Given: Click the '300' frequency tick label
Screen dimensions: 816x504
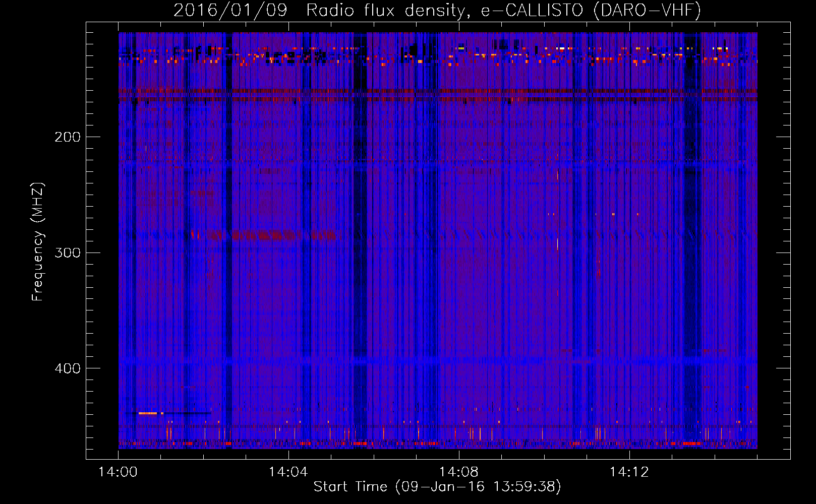Looking at the screenshot, I should tap(68, 253).
